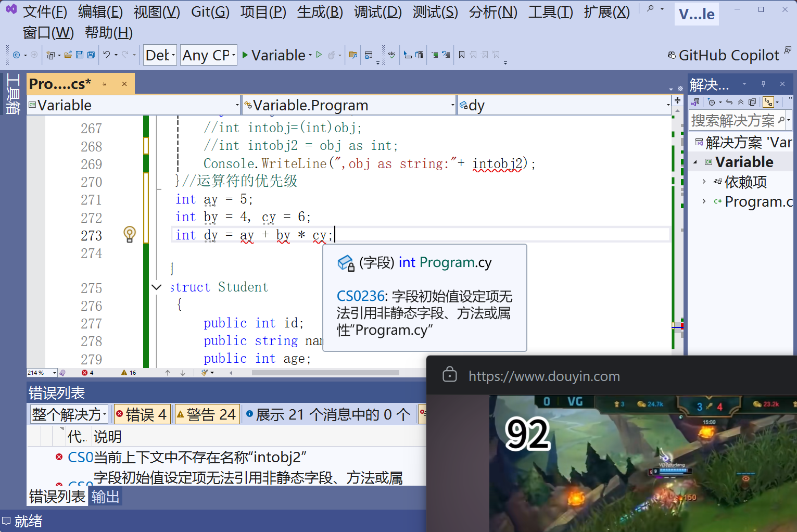Open the Git menu

(x=210, y=12)
